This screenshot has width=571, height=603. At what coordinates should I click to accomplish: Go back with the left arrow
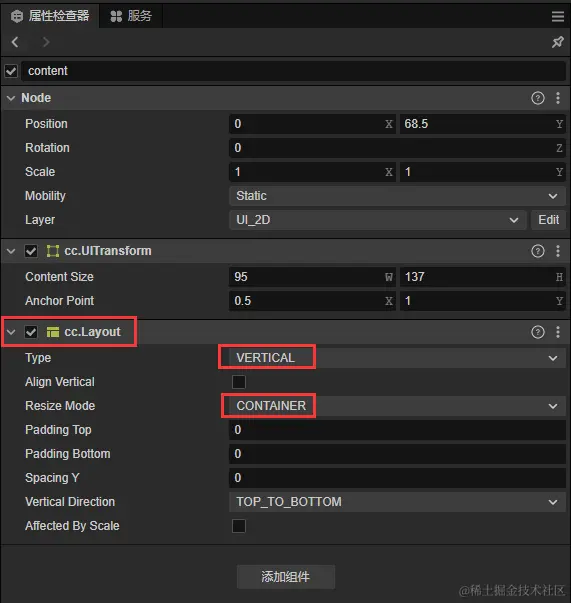tap(15, 42)
